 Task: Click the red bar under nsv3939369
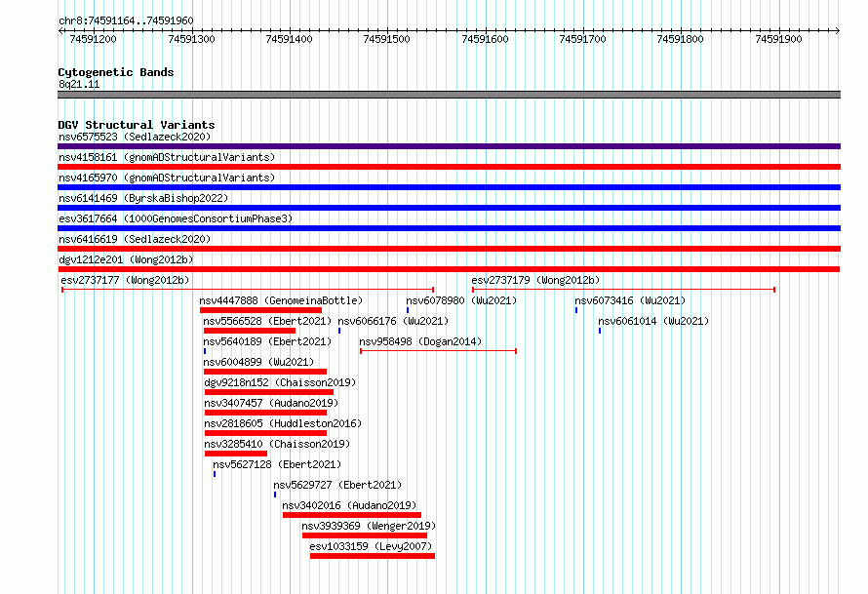[x=365, y=535]
